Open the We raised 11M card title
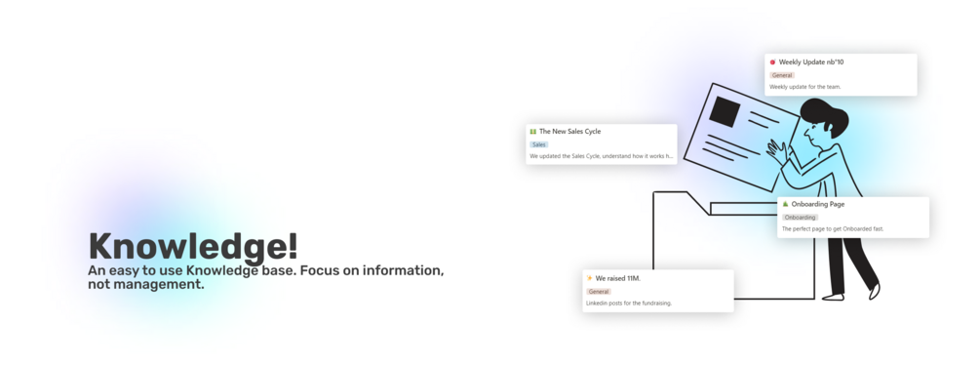Screen dimensions: 980x366 [x=618, y=278]
